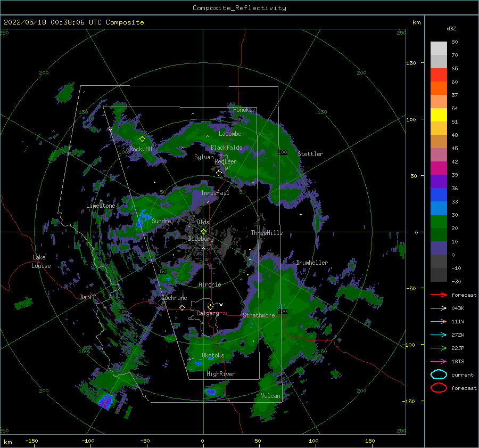Click the Limestone label on map

tap(101, 206)
